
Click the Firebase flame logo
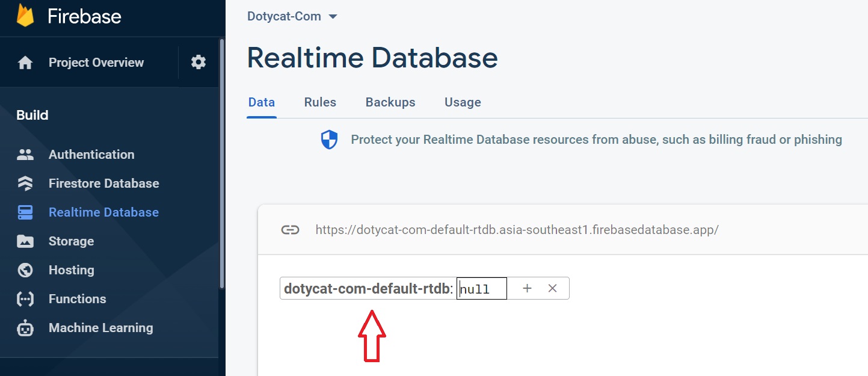click(25, 16)
